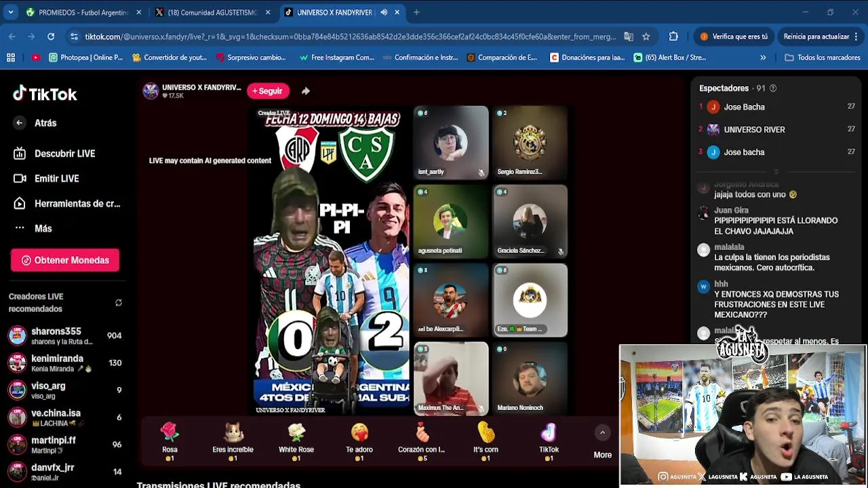
Task: Open the Free Instagram Com... bookmark
Action: click(336, 58)
